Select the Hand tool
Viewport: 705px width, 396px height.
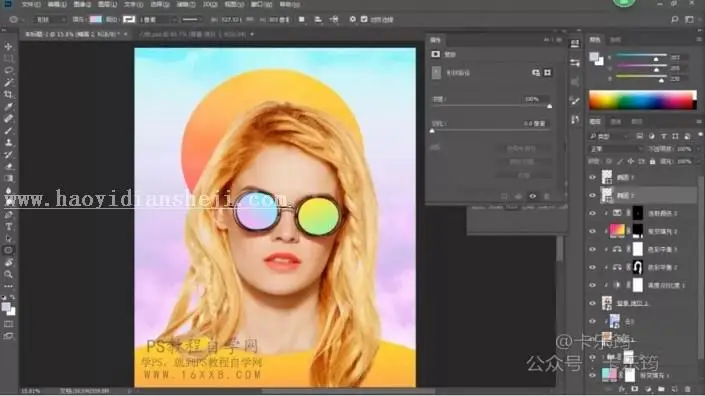click(8, 262)
